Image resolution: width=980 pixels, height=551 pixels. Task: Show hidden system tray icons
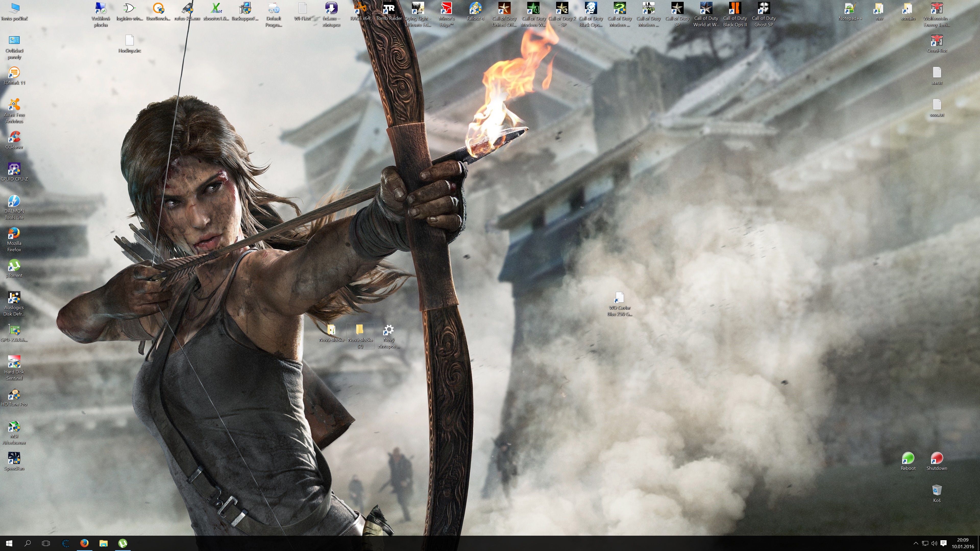916,543
